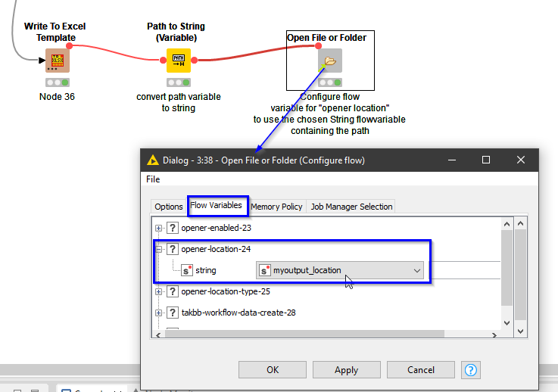This screenshot has height=392, width=558.
Task: Open the File menu in the dialog
Action: (x=153, y=179)
